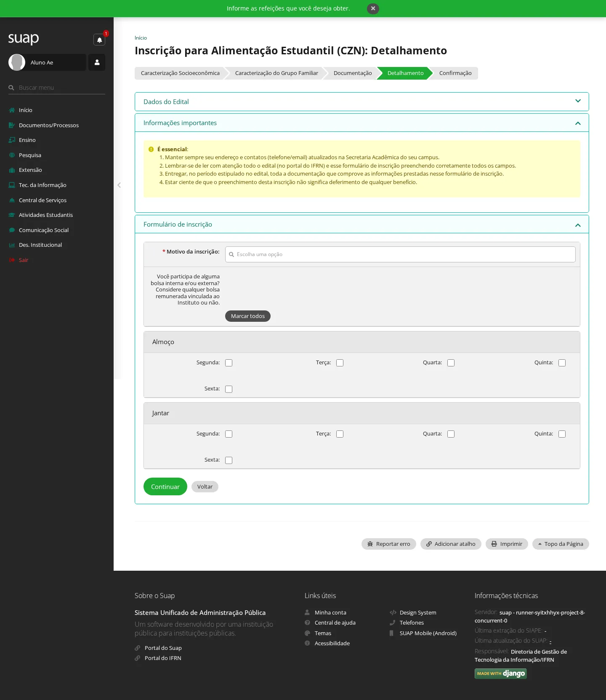Click the Marcar todos button

click(248, 316)
